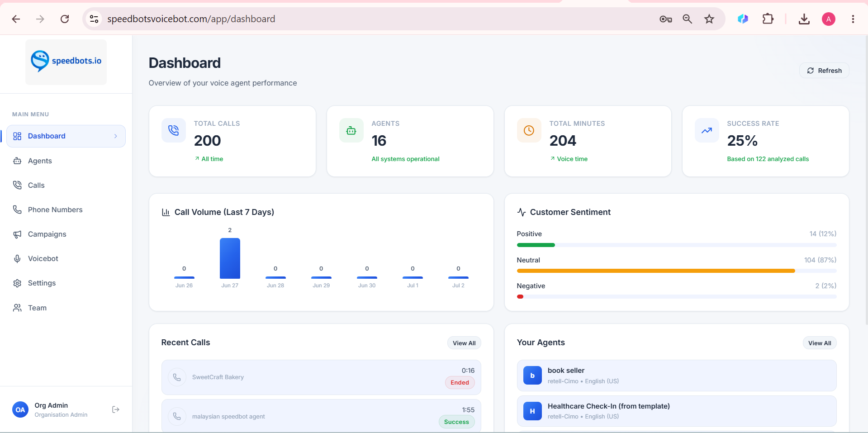This screenshot has width=868, height=433.
Task: Click the OA user avatar
Action: tap(20, 409)
